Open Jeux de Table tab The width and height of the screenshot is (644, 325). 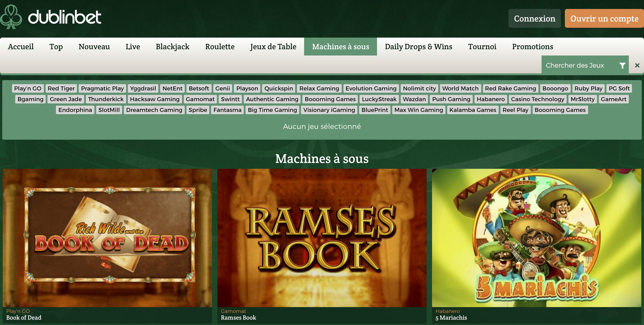pyautogui.click(x=273, y=47)
